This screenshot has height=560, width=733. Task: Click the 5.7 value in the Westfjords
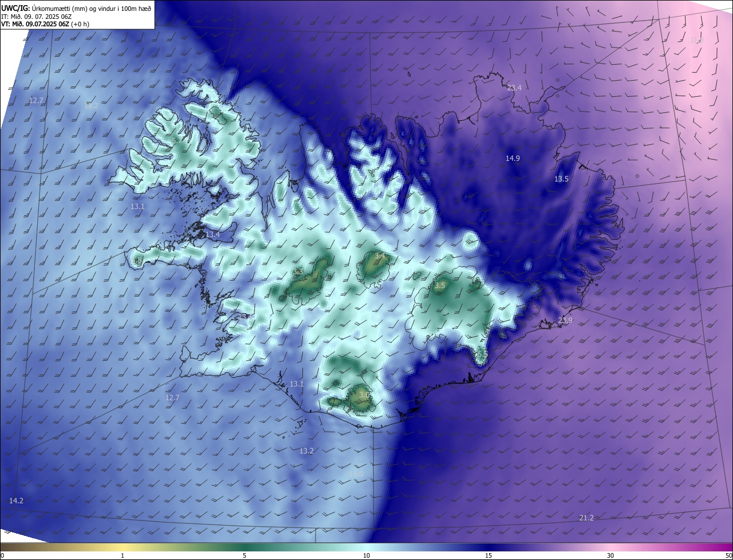[x=176, y=141]
